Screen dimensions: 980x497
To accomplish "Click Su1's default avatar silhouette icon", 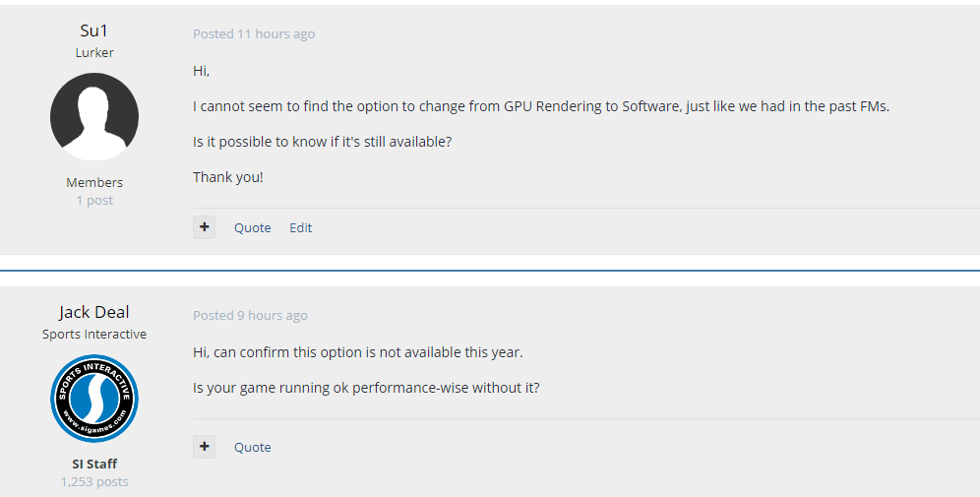I will coord(94,117).
